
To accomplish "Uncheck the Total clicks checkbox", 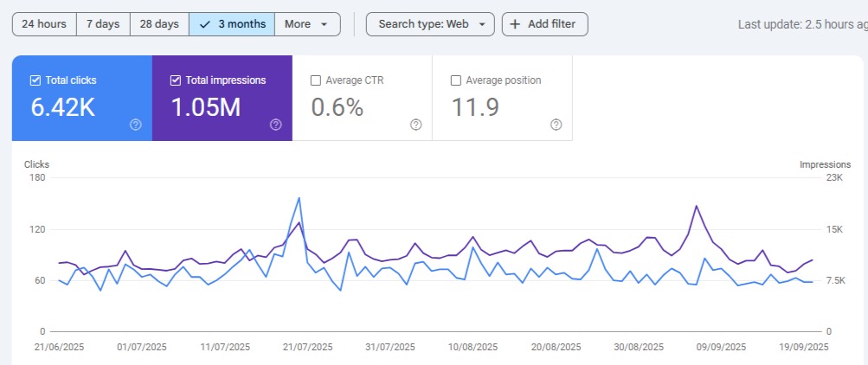I will point(35,80).
